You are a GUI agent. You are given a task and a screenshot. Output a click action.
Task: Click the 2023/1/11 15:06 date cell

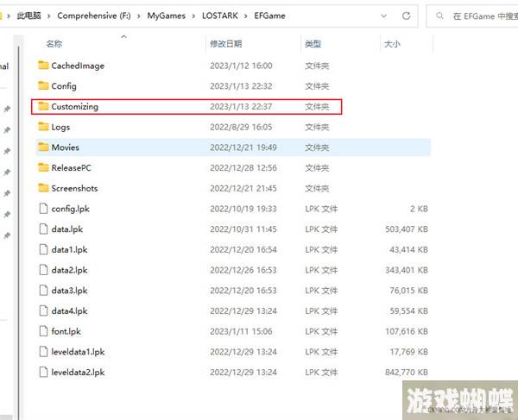pyautogui.click(x=241, y=331)
